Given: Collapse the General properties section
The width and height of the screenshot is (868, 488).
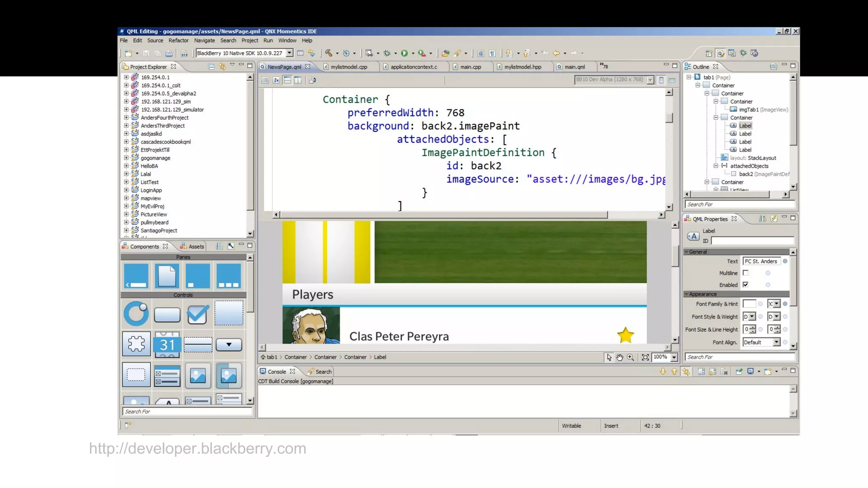Looking at the screenshot, I should pos(686,252).
